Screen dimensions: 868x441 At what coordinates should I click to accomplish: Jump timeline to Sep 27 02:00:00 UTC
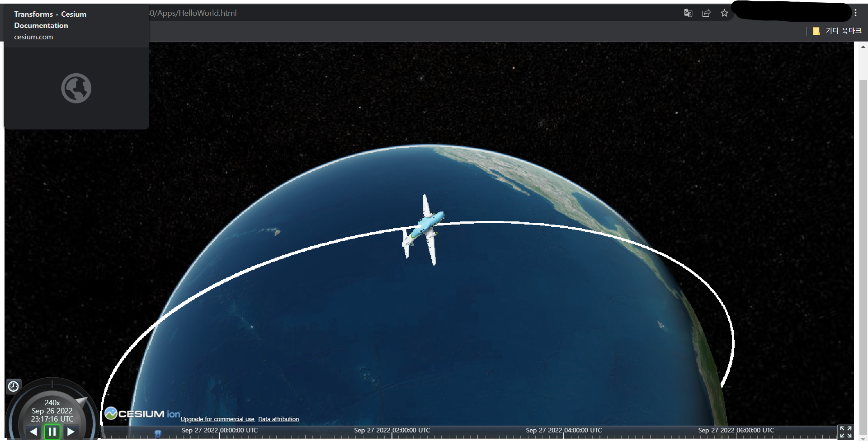click(392, 431)
